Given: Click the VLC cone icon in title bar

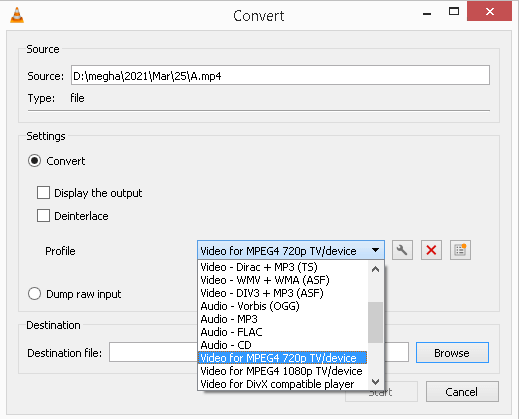Looking at the screenshot, I should (x=17, y=15).
